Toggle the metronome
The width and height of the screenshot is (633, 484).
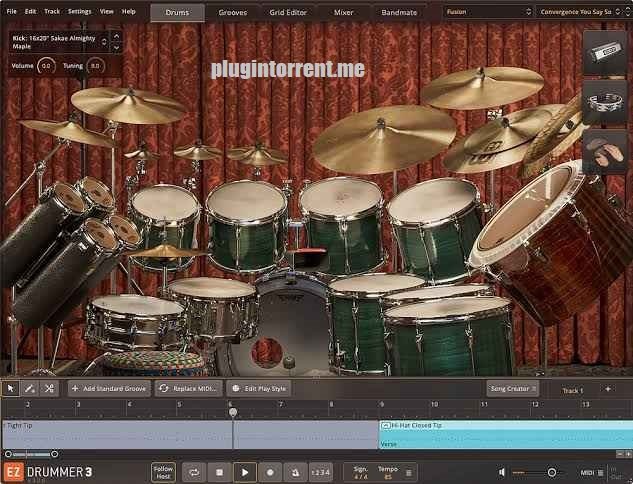coord(296,472)
